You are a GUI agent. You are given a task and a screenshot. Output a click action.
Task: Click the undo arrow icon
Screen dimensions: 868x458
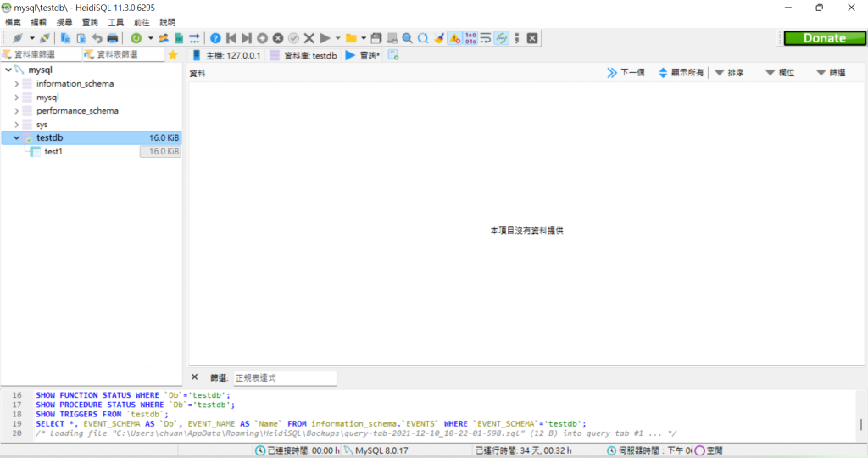(97, 38)
